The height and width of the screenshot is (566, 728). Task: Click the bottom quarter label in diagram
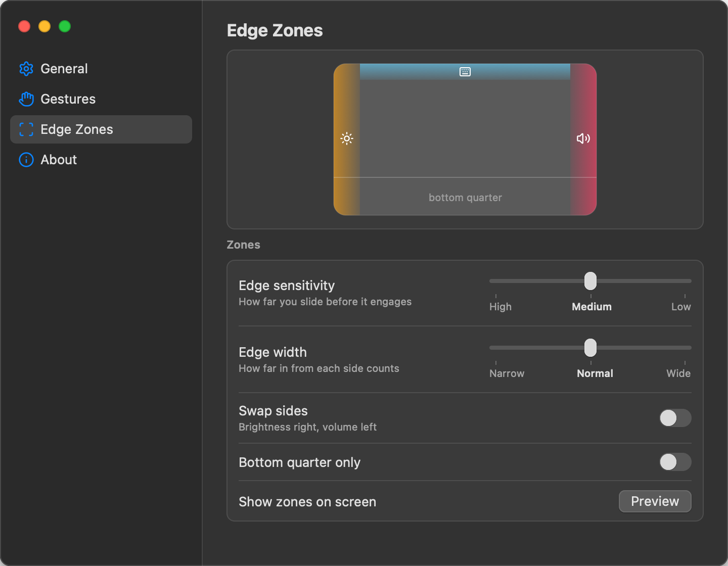coord(465,198)
